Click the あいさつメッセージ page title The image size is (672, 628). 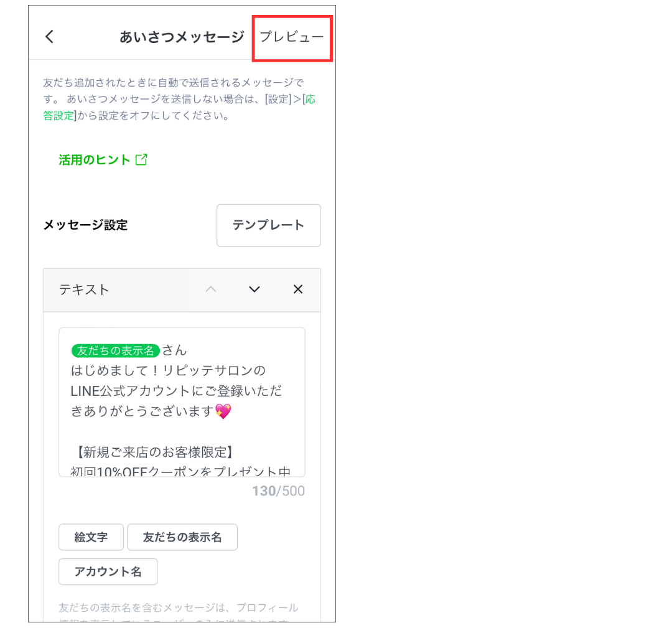(x=182, y=37)
